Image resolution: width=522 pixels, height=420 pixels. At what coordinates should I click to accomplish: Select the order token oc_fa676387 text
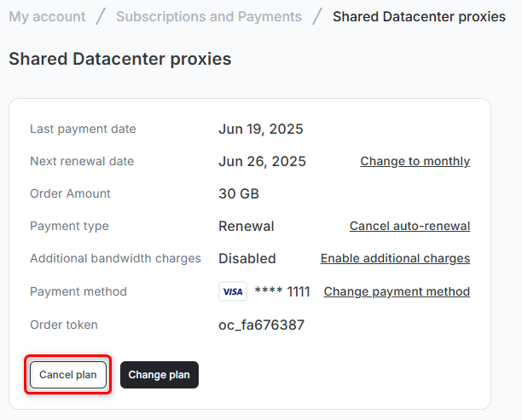pos(261,325)
